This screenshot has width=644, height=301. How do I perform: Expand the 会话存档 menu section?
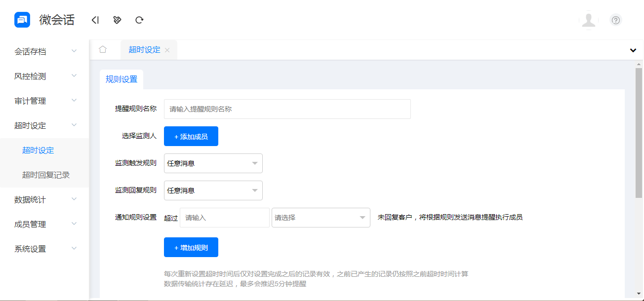point(44,51)
